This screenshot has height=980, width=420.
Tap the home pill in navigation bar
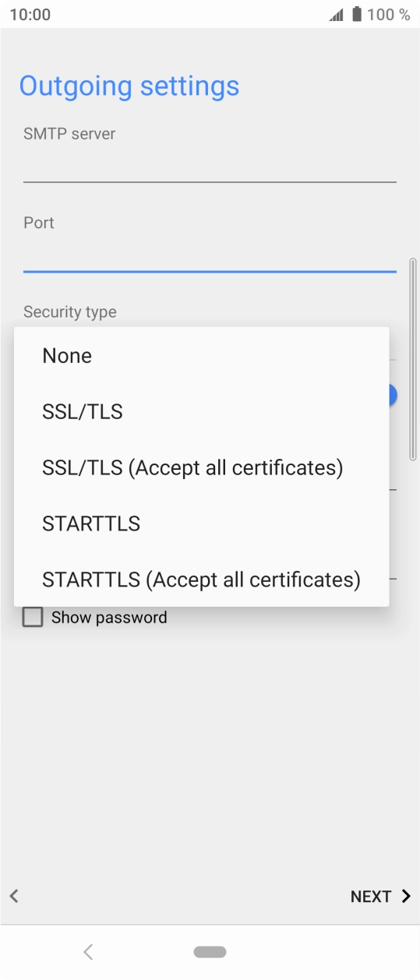210,952
